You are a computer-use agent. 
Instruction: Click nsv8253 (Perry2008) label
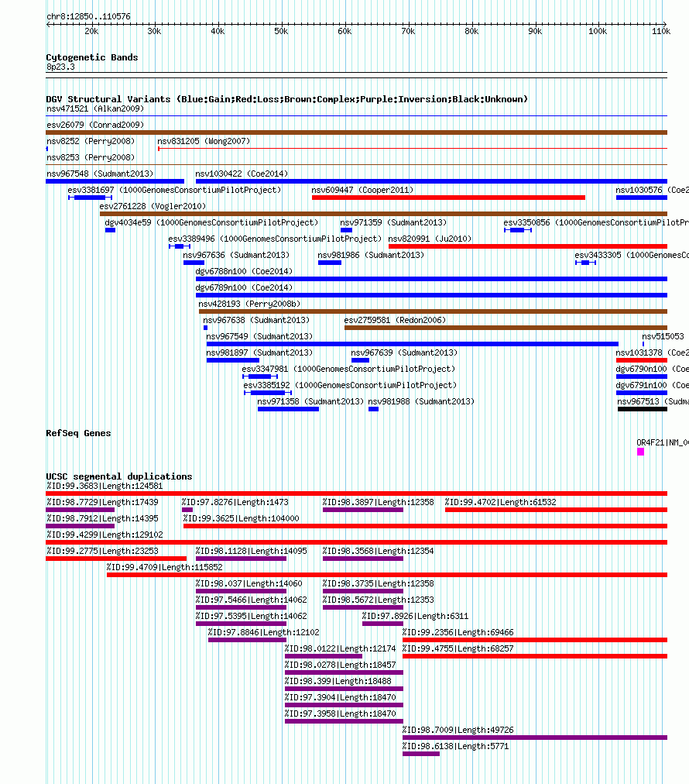tap(91, 157)
